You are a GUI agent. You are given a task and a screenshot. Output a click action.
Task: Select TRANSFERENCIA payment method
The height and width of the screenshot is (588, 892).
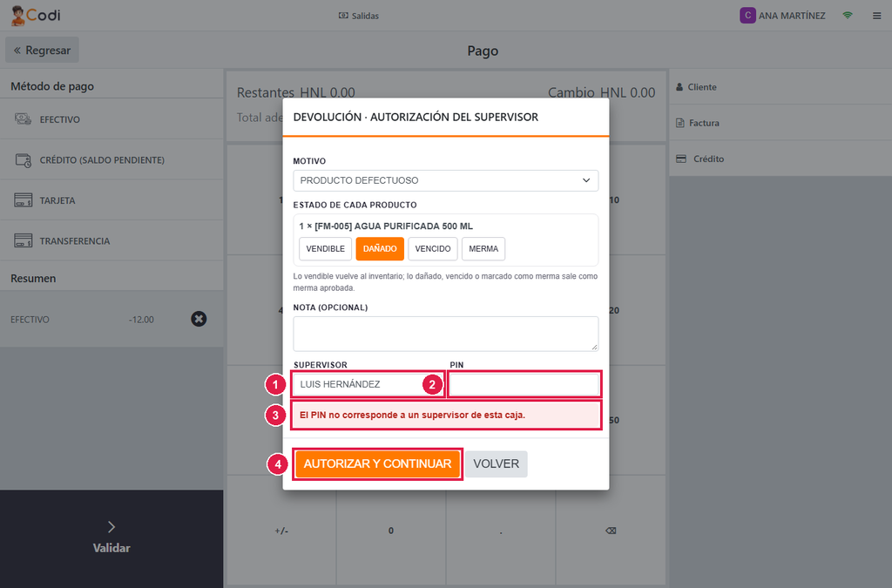(x=111, y=240)
